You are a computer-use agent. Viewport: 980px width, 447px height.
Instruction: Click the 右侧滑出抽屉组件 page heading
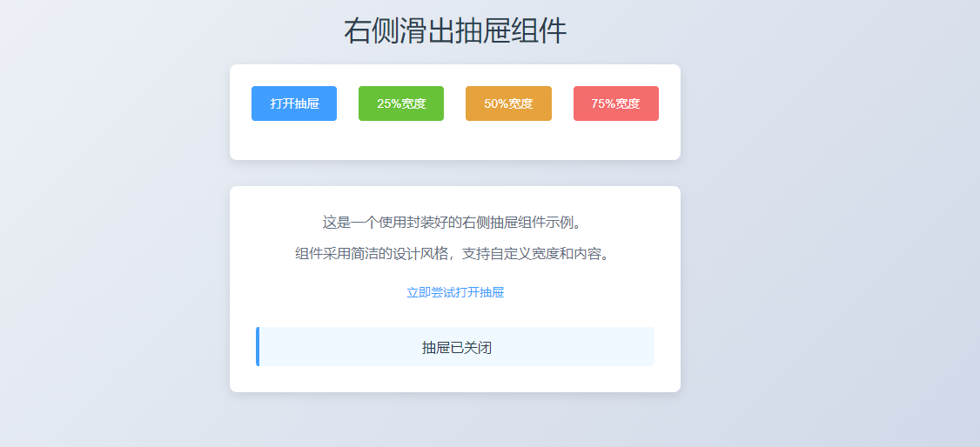pyautogui.click(x=455, y=30)
